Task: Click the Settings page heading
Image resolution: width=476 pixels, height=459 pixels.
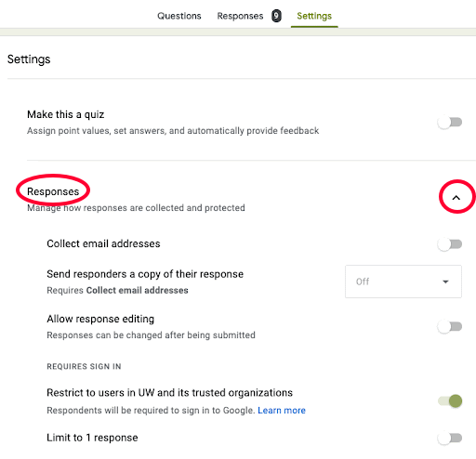Action: (29, 59)
